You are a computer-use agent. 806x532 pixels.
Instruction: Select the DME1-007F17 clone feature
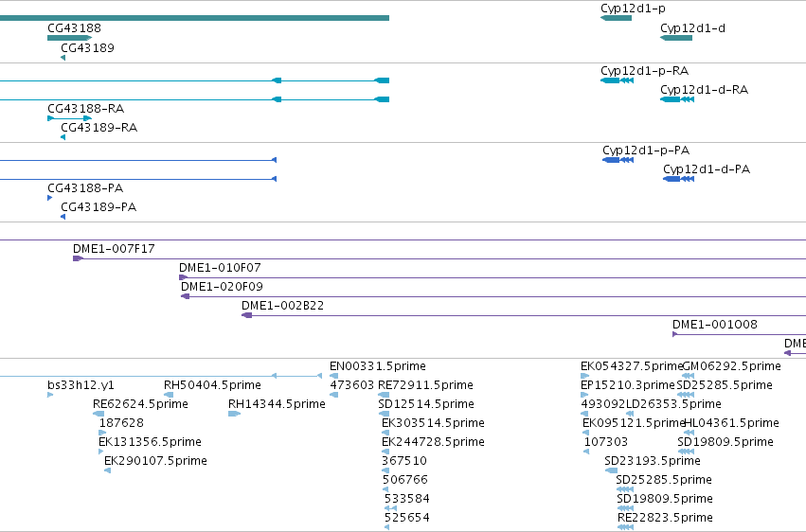click(x=439, y=258)
